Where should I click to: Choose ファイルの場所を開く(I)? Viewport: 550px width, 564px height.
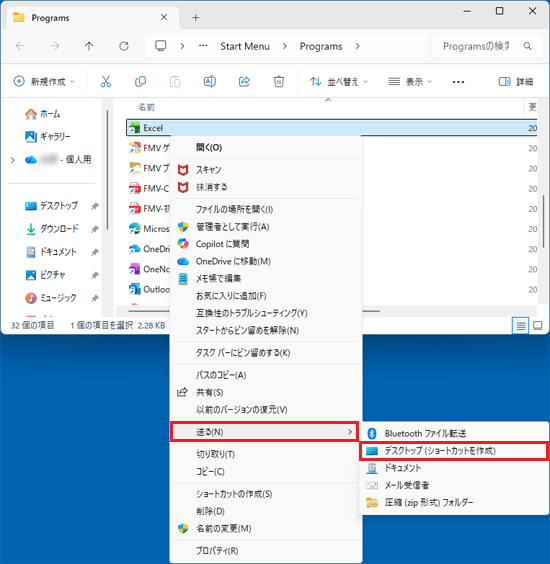(x=266, y=209)
